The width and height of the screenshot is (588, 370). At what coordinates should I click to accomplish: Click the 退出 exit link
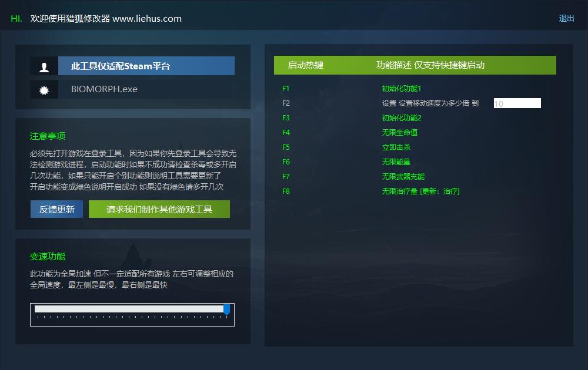(x=566, y=18)
